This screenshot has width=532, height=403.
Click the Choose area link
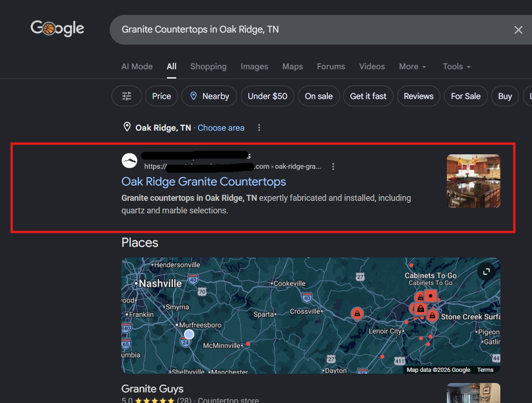[x=221, y=128]
